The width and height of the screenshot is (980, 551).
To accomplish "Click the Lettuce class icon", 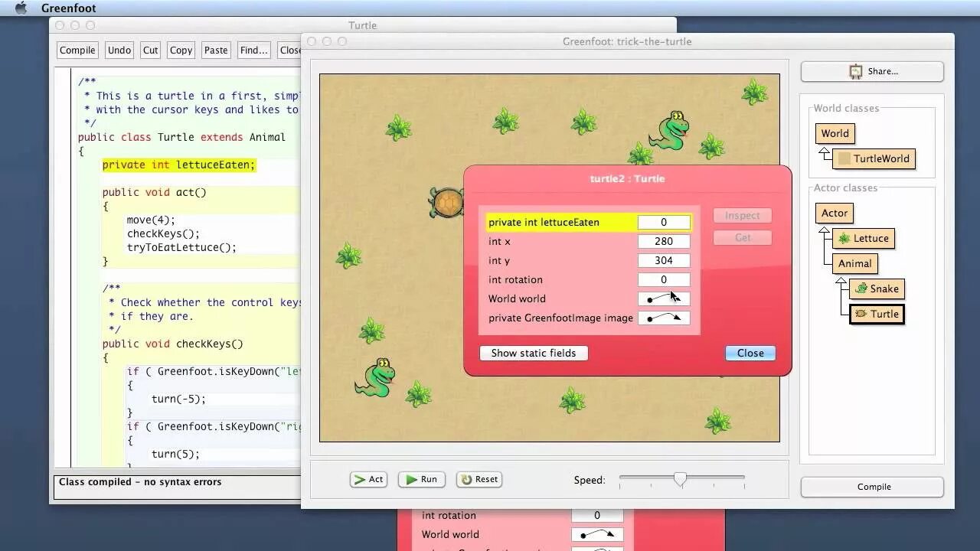I will point(844,238).
